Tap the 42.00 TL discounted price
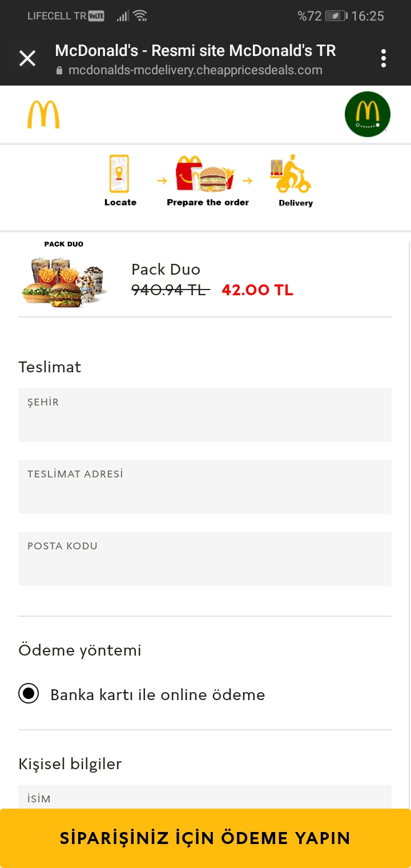 [257, 290]
